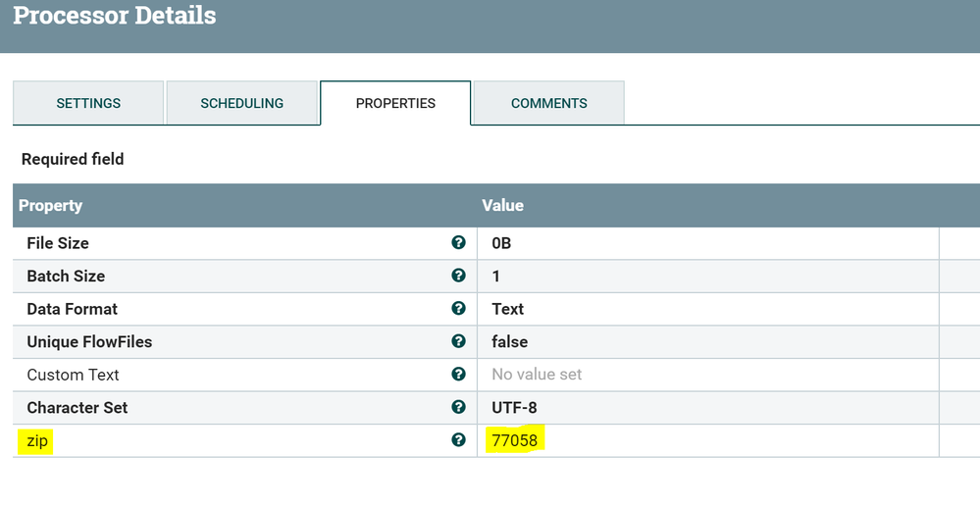Click help icon beside Custom Text
980x506 pixels.
pos(458,375)
